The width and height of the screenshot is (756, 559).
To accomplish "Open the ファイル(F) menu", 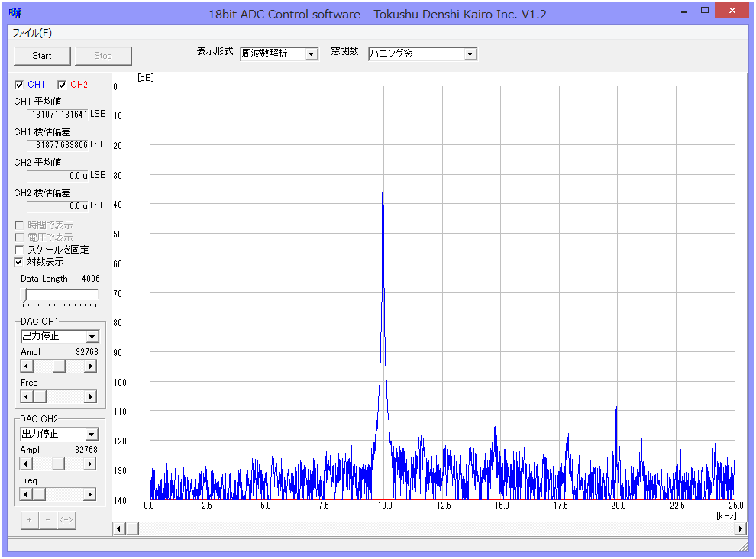I will pyautogui.click(x=32, y=33).
